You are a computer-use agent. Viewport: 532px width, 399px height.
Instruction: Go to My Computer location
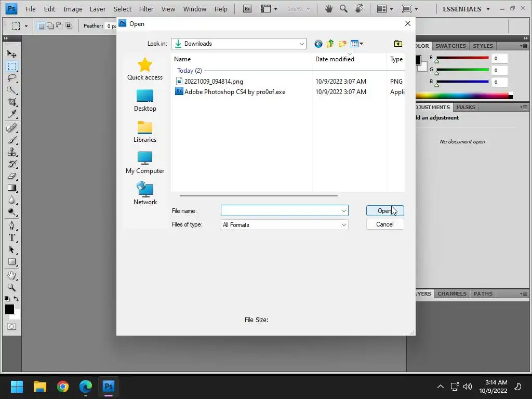pos(145,163)
